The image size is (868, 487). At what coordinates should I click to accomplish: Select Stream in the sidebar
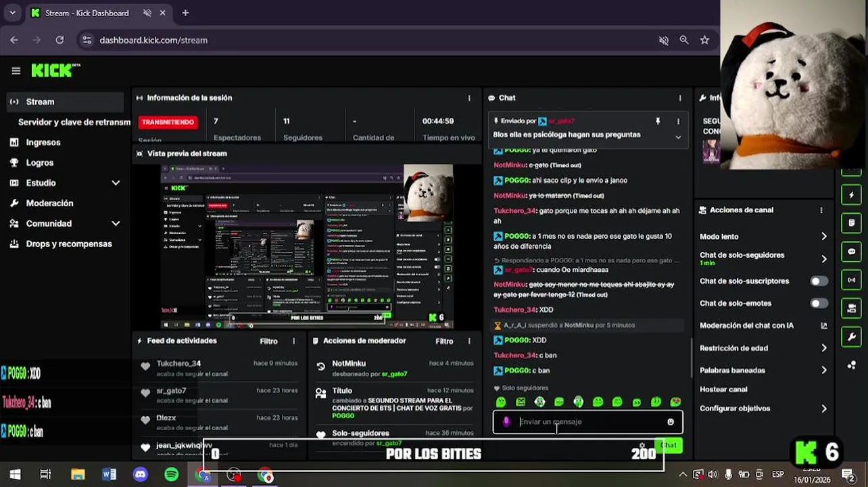65,101
